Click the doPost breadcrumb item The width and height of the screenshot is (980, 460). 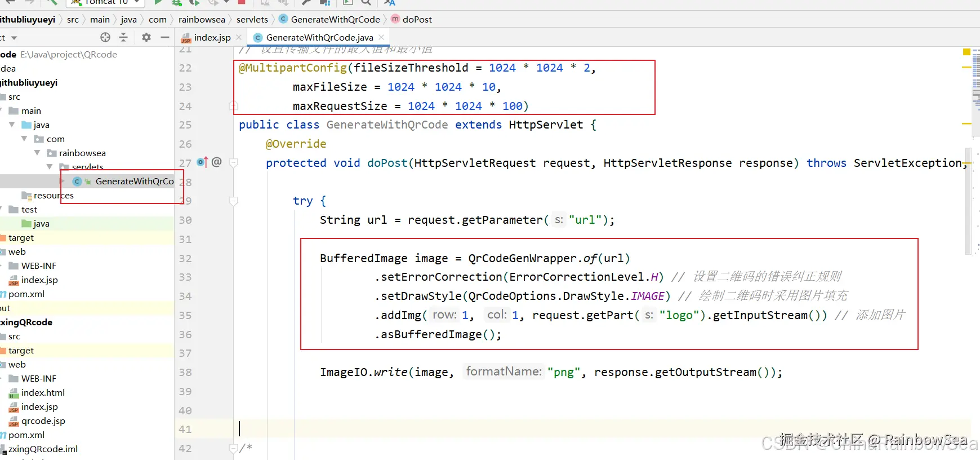coord(417,19)
